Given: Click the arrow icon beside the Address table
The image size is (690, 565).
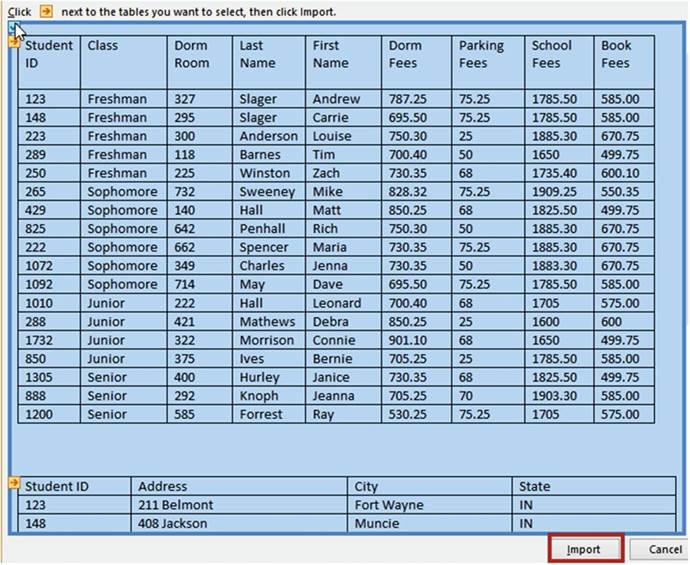Looking at the screenshot, I should (x=13, y=483).
